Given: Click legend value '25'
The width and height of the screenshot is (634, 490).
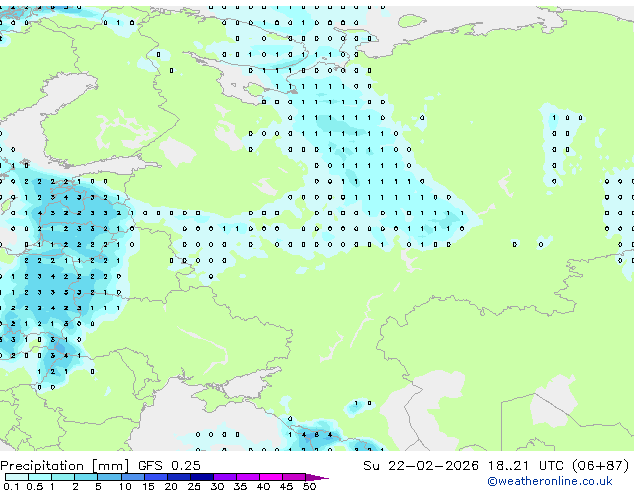Looking at the screenshot, I should (x=194, y=486).
